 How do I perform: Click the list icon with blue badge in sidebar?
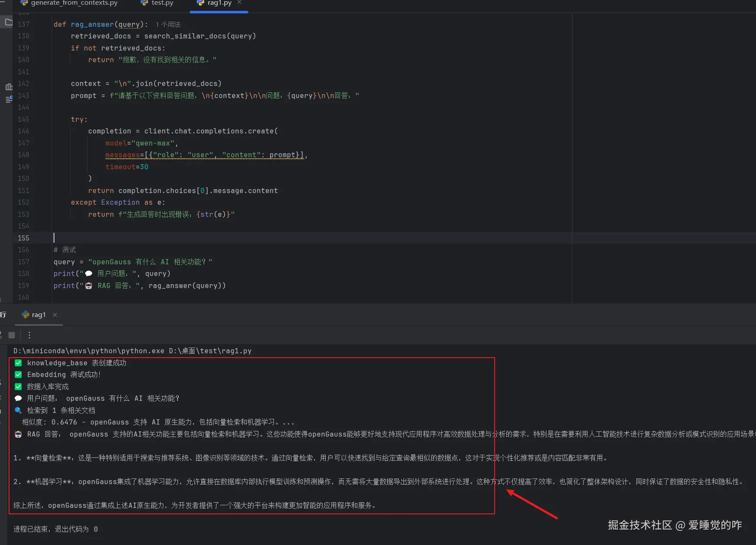(x=9, y=99)
